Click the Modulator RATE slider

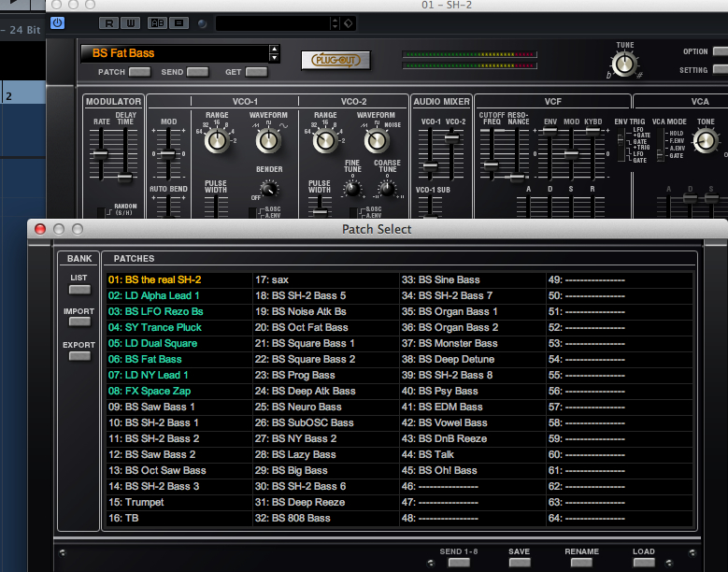[x=100, y=154]
